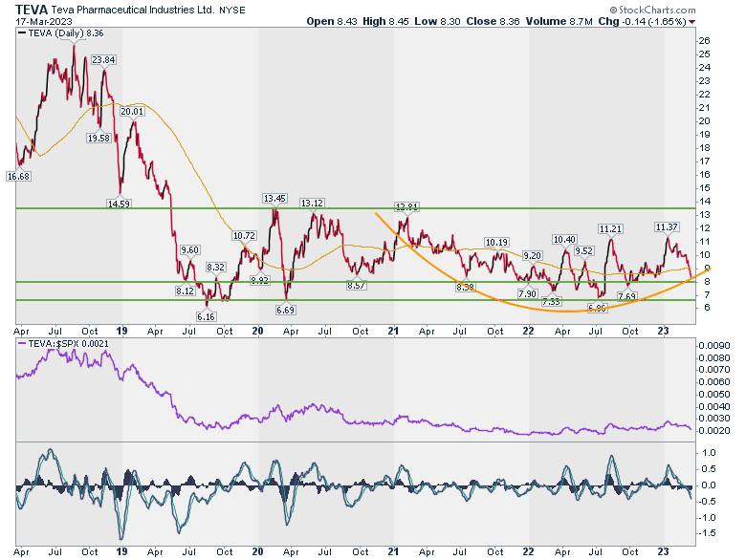This screenshot has width=746, height=560.
Task: Click the Low 8.30 header value
Action: click(437, 21)
